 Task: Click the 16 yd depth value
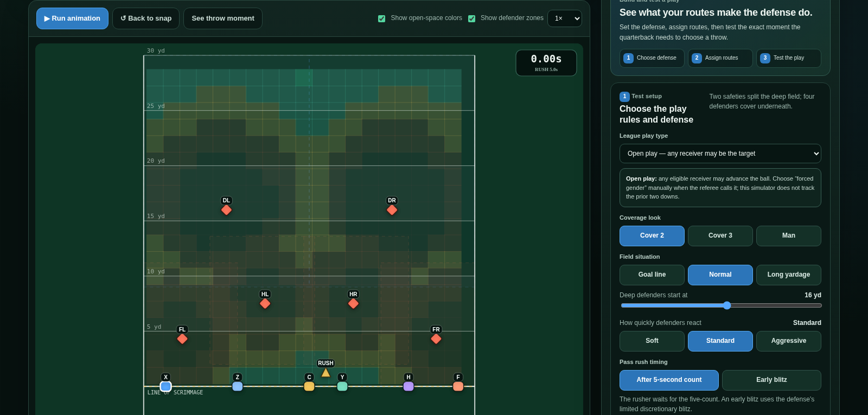point(813,295)
